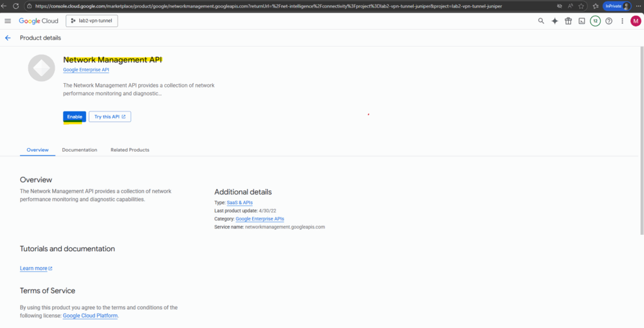Click the Additional details heading

tap(243, 192)
